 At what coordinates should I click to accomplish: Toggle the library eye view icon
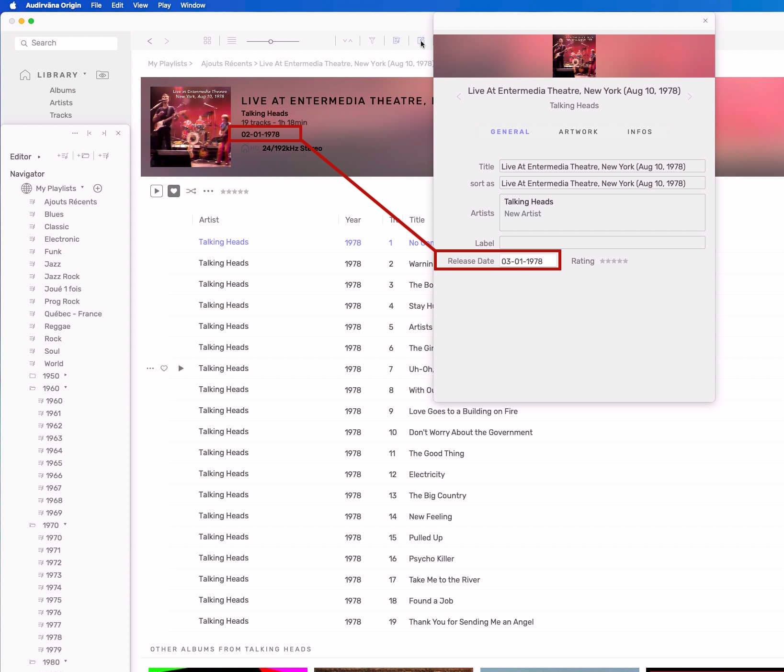(102, 75)
